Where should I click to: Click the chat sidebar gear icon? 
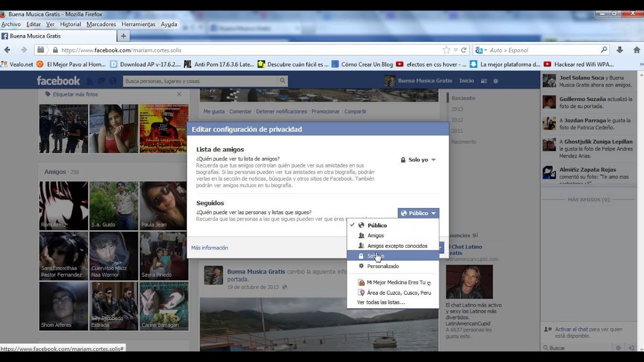619,347
